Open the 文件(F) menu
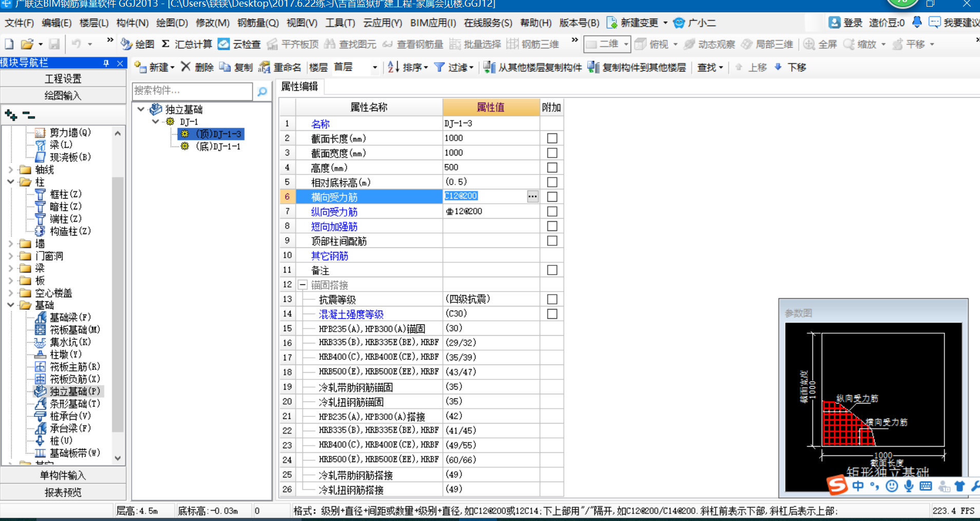980x521 pixels. coord(19,23)
